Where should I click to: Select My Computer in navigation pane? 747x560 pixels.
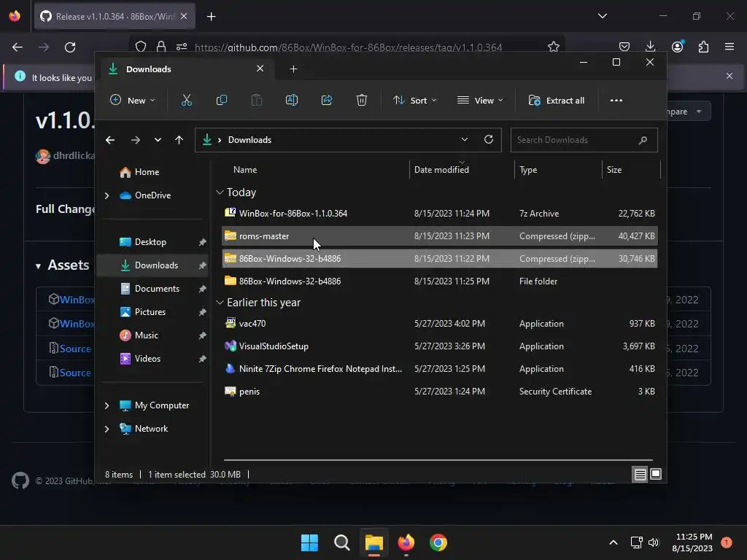coord(161,405)
